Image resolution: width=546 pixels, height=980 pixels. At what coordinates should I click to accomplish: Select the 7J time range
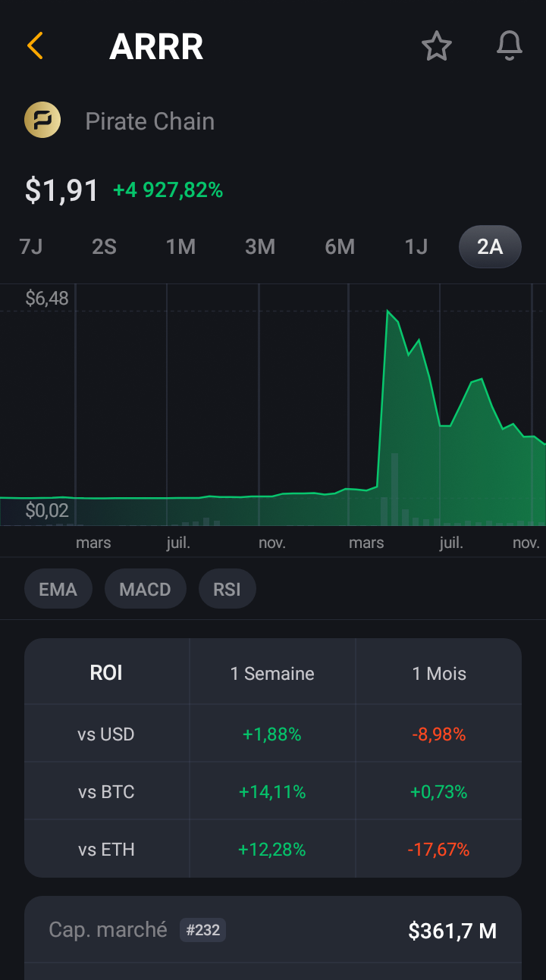tap(30, 246)
